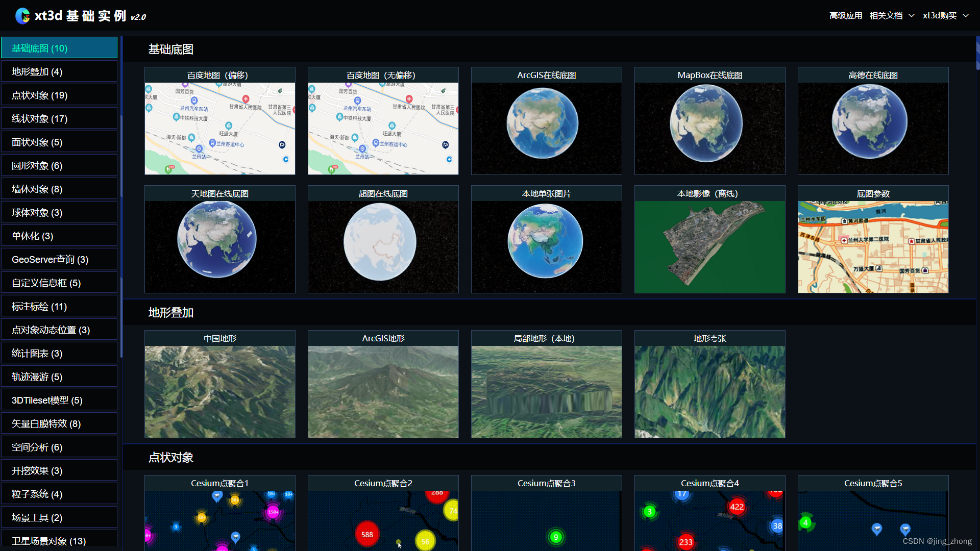Go to GeoServer查询 (3) category
The width and height of the screenshot is (980, 551).
[59, 259]
